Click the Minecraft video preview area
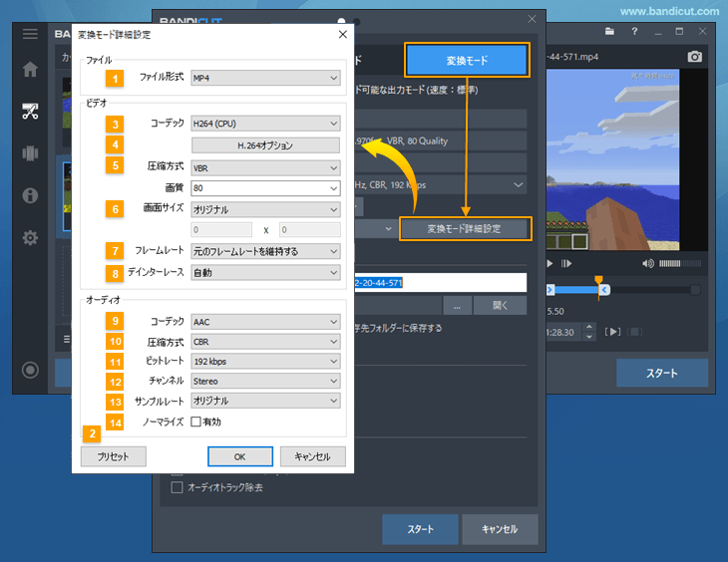 tap(613, 159)
